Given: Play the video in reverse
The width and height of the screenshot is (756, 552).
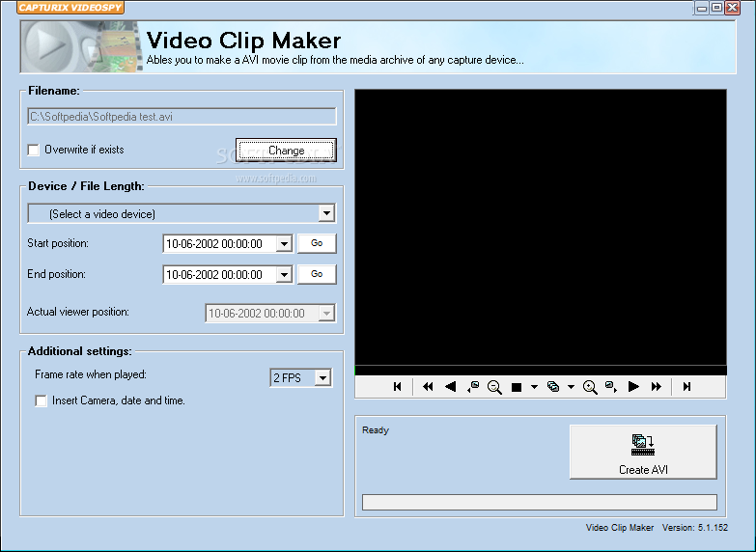Looking at the screenshot, I should (450, 387).
